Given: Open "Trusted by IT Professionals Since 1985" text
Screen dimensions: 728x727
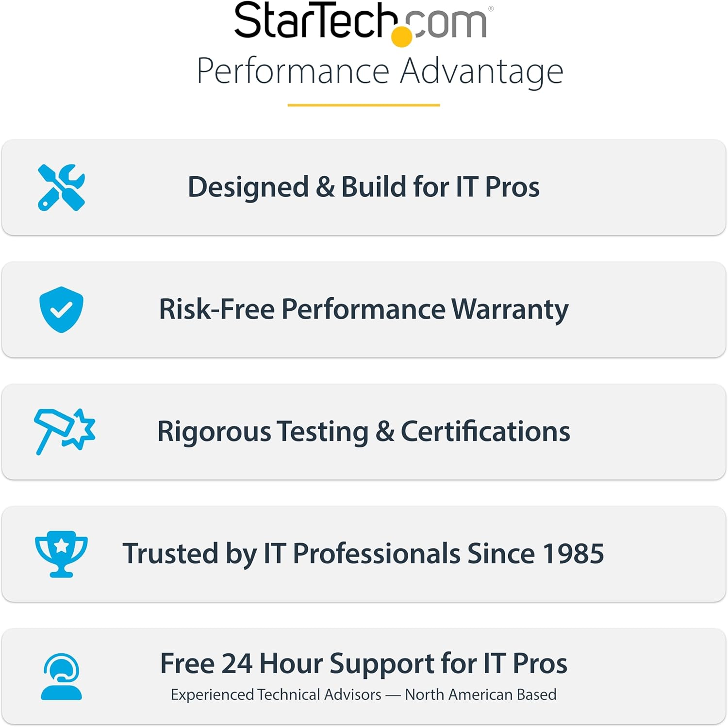Looking at the screenshot, I should (364, 554).
